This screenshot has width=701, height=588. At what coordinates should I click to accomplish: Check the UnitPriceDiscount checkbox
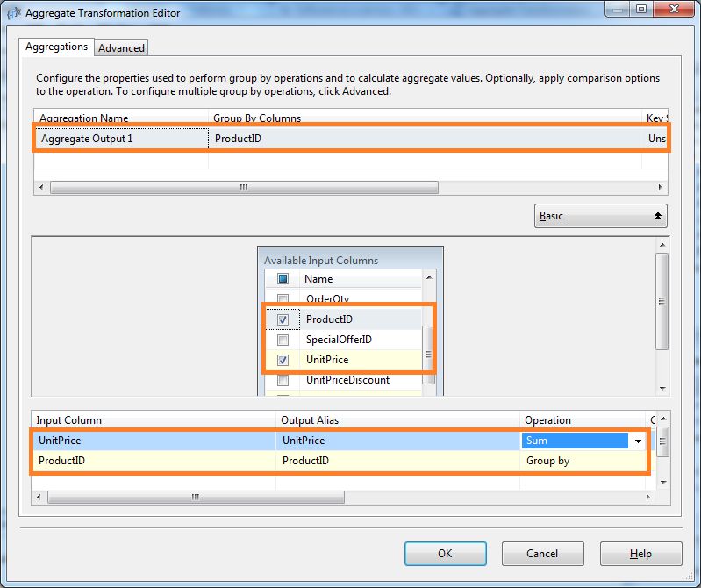[283, 380]
